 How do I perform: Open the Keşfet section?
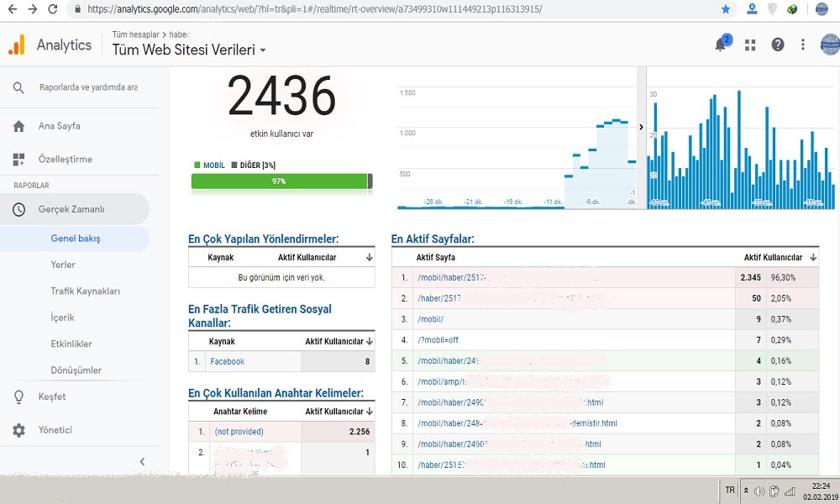click(52, 396)
